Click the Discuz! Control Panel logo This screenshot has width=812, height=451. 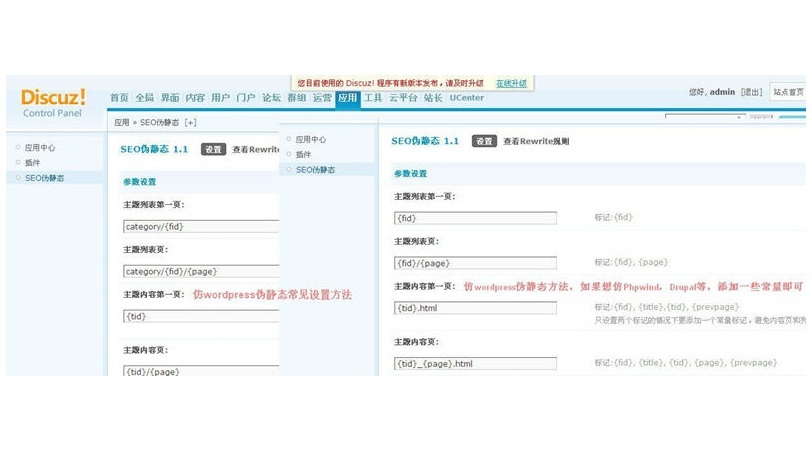pos(52,103)
